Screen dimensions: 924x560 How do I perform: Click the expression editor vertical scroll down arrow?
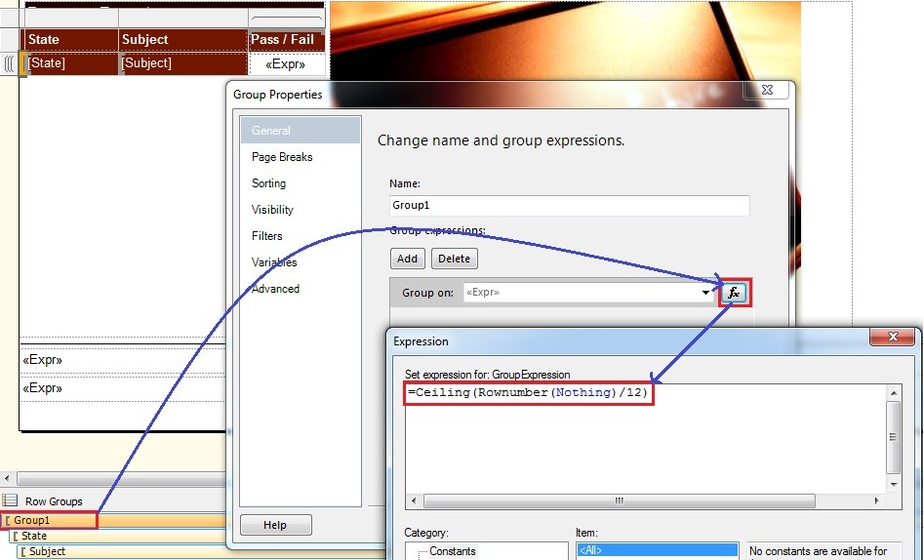(894, 485)
